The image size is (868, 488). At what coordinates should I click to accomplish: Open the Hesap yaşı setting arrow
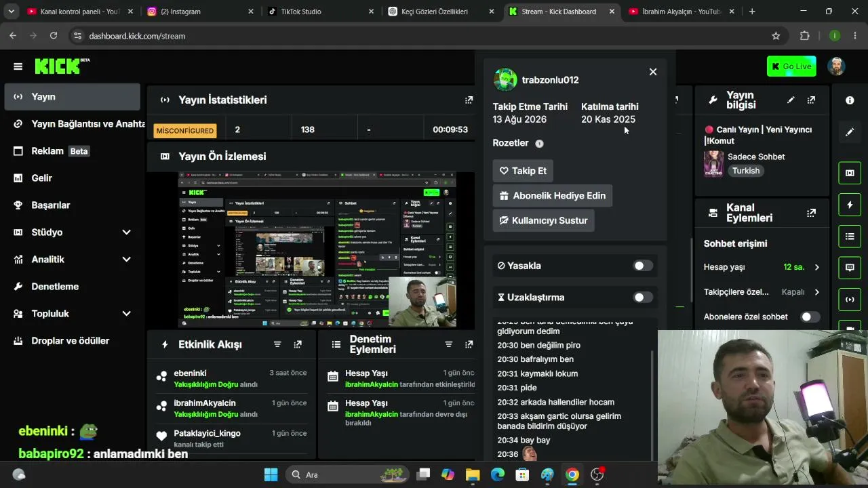(x=816, y=267)
